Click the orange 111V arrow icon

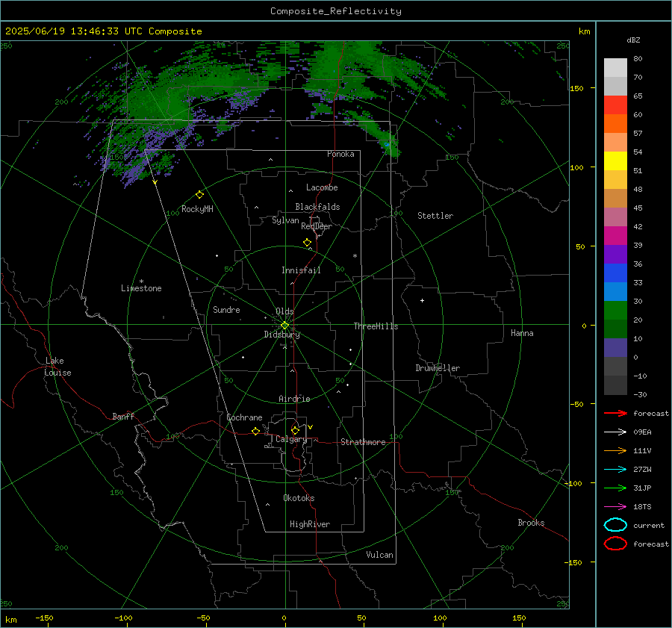[615, 450]
